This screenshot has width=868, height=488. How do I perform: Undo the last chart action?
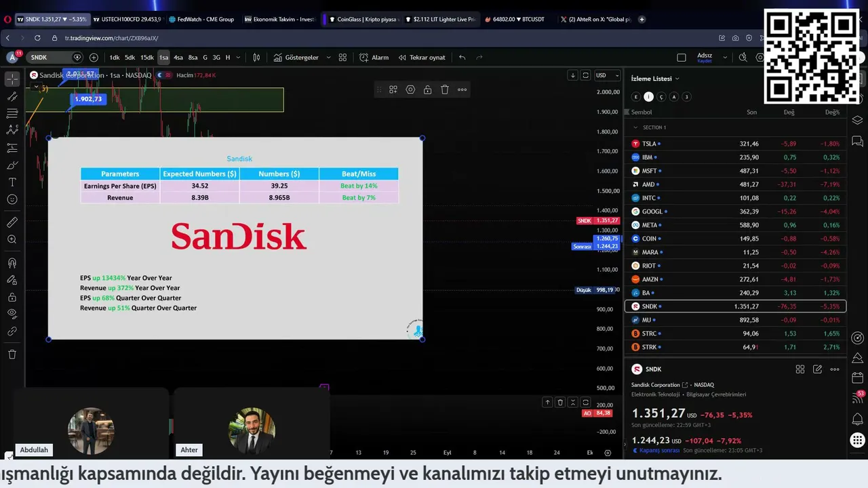click(x=462, y=58)
